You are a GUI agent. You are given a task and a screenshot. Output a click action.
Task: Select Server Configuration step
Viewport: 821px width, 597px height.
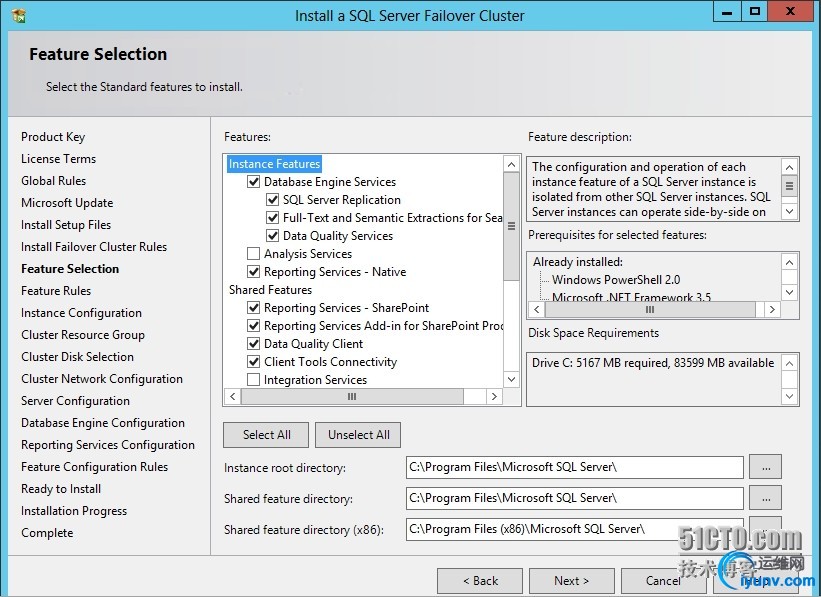point(75,401)
